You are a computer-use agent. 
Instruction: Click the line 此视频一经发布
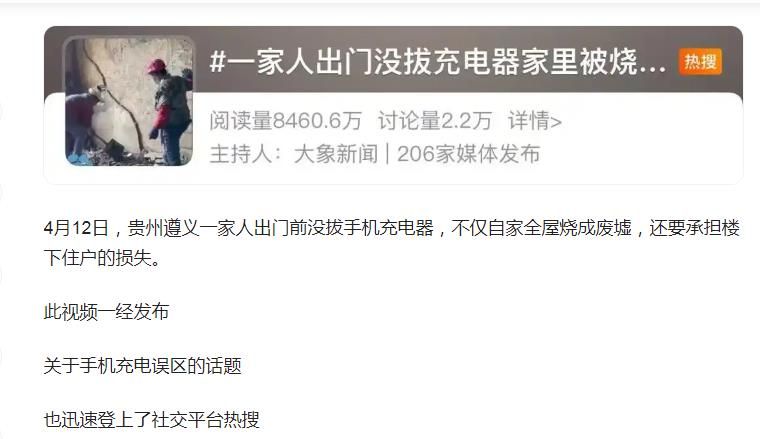106,312
